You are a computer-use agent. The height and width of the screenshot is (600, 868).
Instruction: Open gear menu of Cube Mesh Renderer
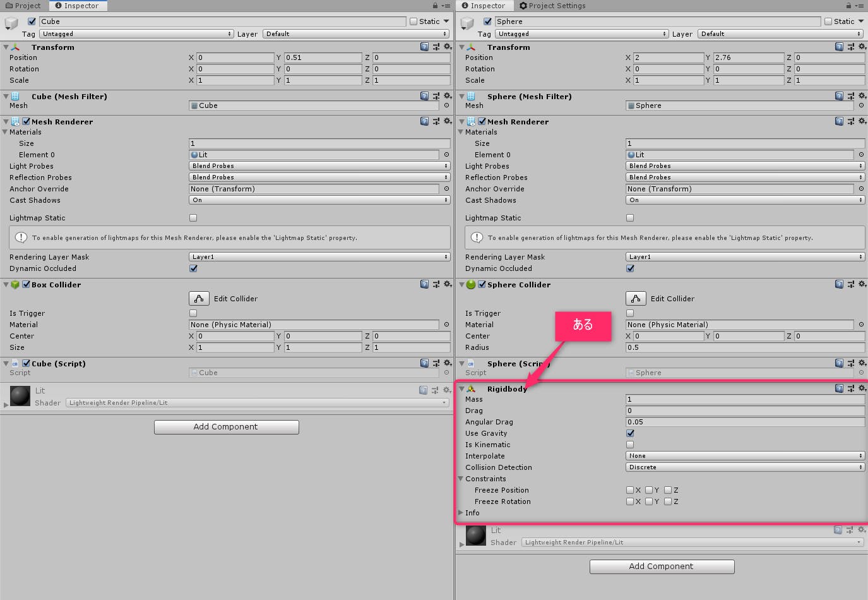coord(448,121)
